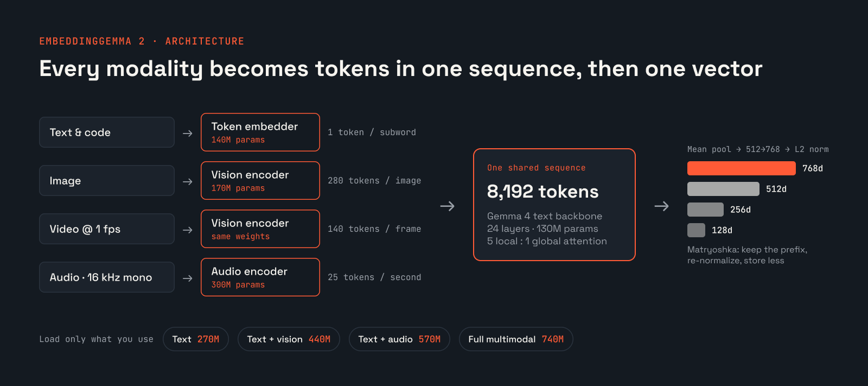
Task: Click the small 128d bar
Action: [696, 230]
